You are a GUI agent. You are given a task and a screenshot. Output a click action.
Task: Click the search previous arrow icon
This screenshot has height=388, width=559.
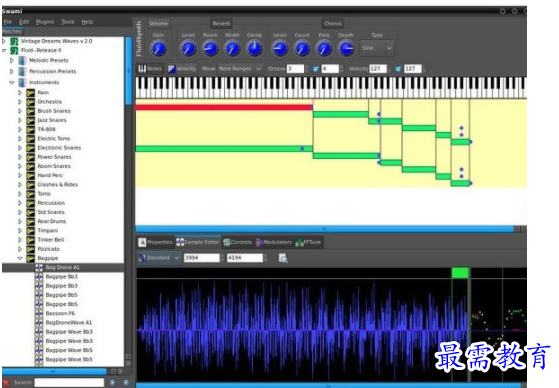[112, 382]
